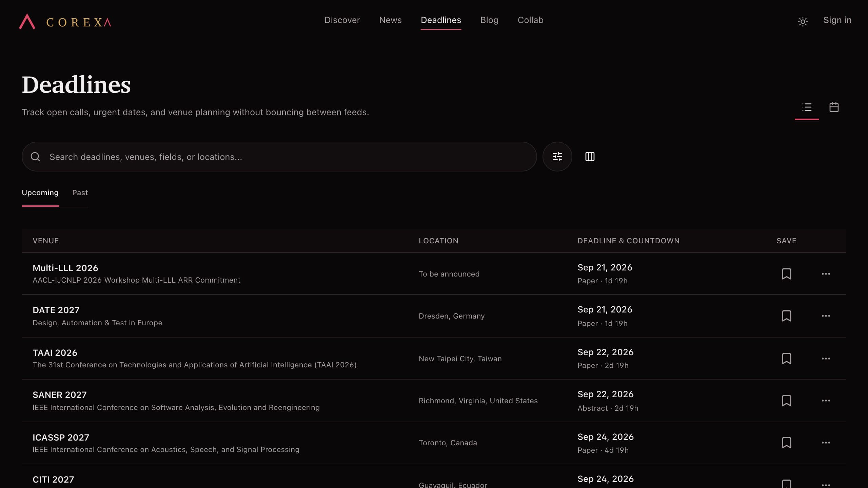Bookmark the ICASSP 2027 deadline
Image resolution: width=868 pixels, height=488 pixels.
[786, 443]
